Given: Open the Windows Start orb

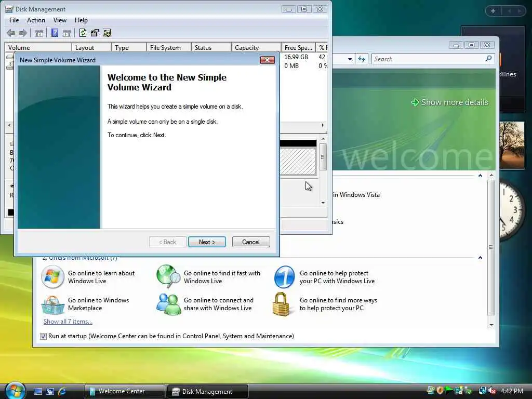Looking at the screenshot, I should tap(15, 390).
